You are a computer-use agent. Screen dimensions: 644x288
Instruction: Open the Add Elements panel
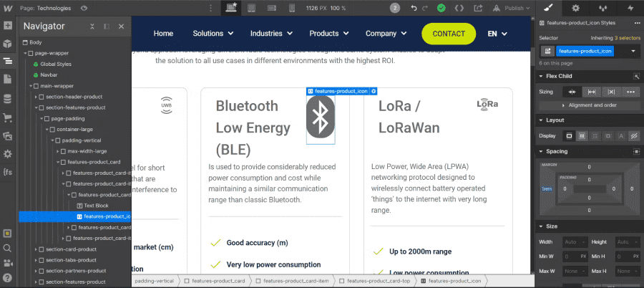pos(7,26)
